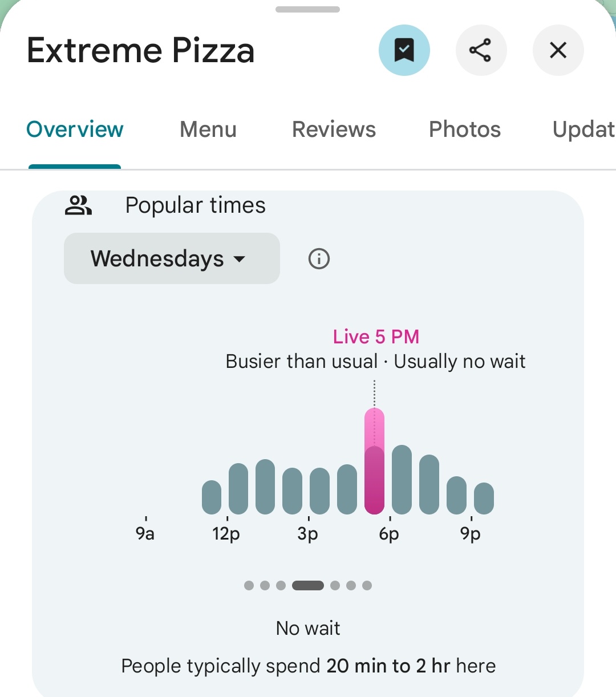
Task: Open the popular times info icon
Action: pyautogui.click(x=319, y=259)
